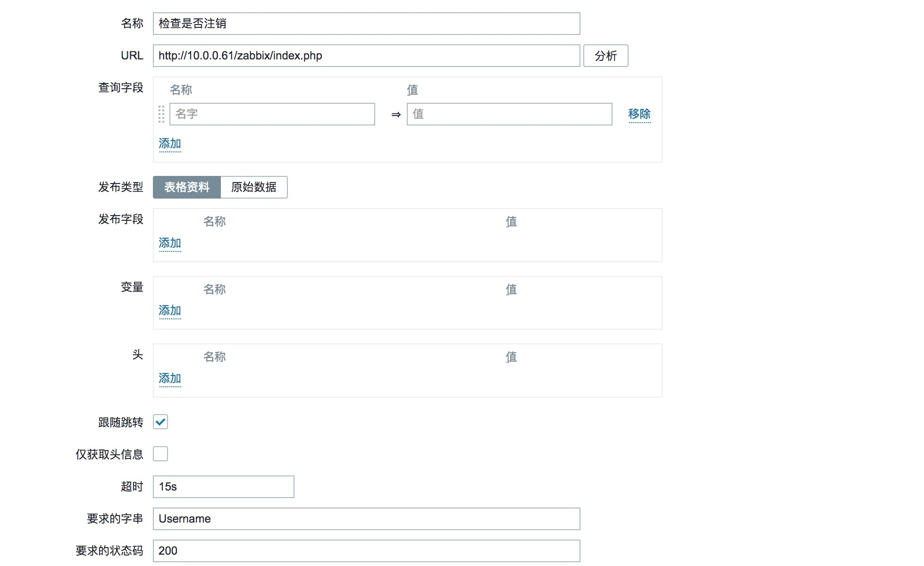The image size is (924, 566).
Task: Click 添加 link under 变量
Action: tap(170, 310)
